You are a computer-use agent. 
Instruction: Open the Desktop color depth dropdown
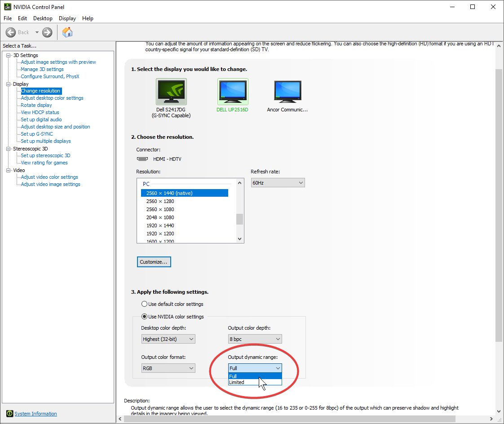click(x=168, y=339)
